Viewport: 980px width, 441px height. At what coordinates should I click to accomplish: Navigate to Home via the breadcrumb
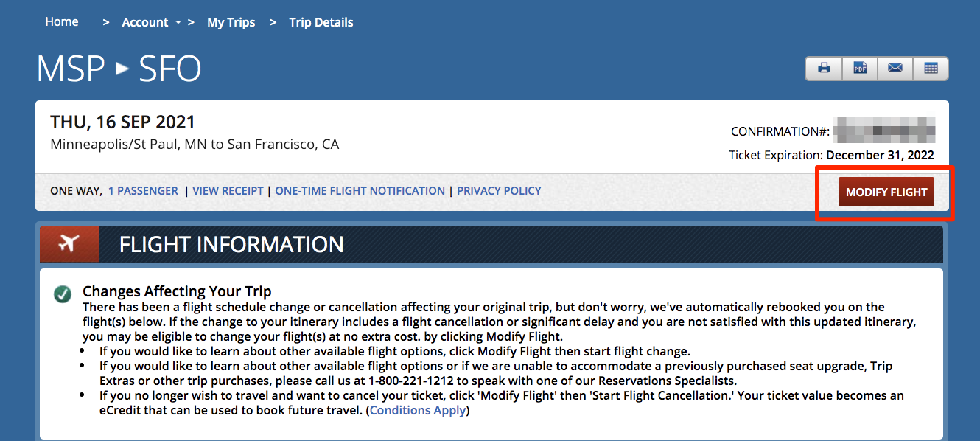pos(61,21)
